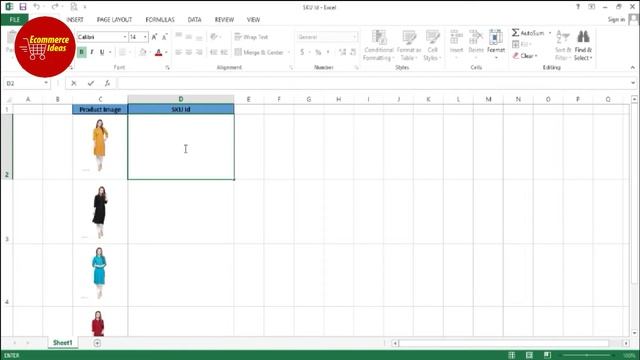Screen dimensions: 640x360
Task: Click the orientation text rotate icon
Action: [x=213, y=37]
